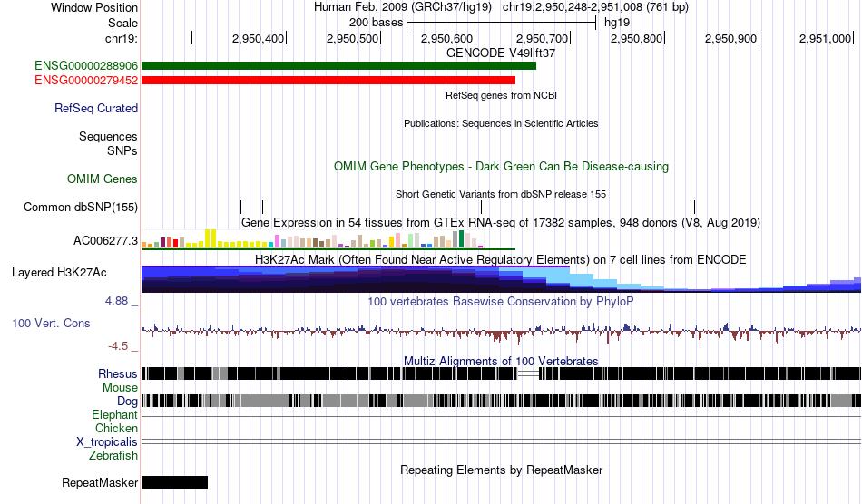Click the Sequences track label

[x=108, y=136]
